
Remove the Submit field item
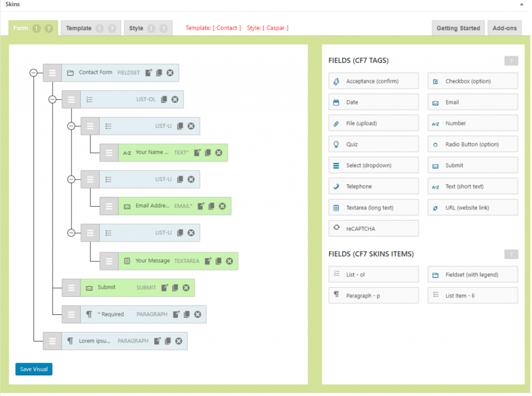click(185, 288)
